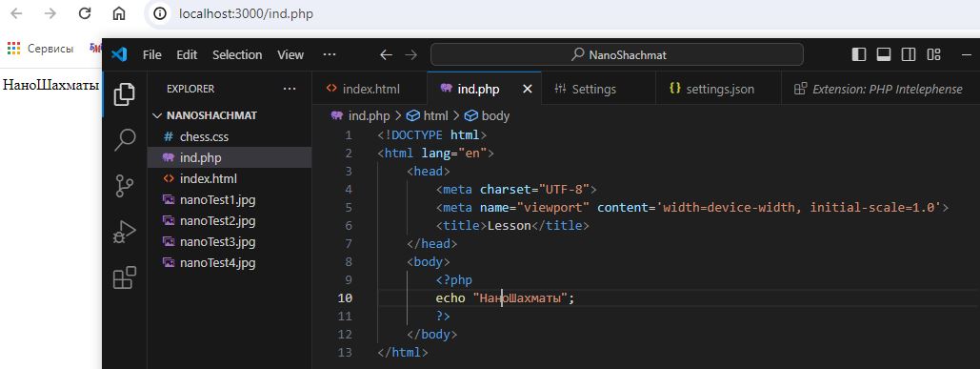
Task: Open the Search view in activity bar
Action: click(125, 140)
